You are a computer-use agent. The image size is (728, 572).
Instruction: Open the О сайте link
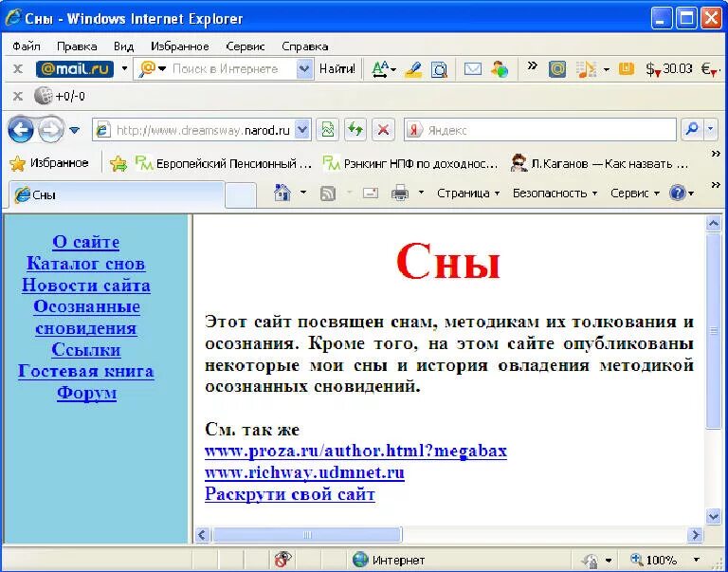pos(86,242)
